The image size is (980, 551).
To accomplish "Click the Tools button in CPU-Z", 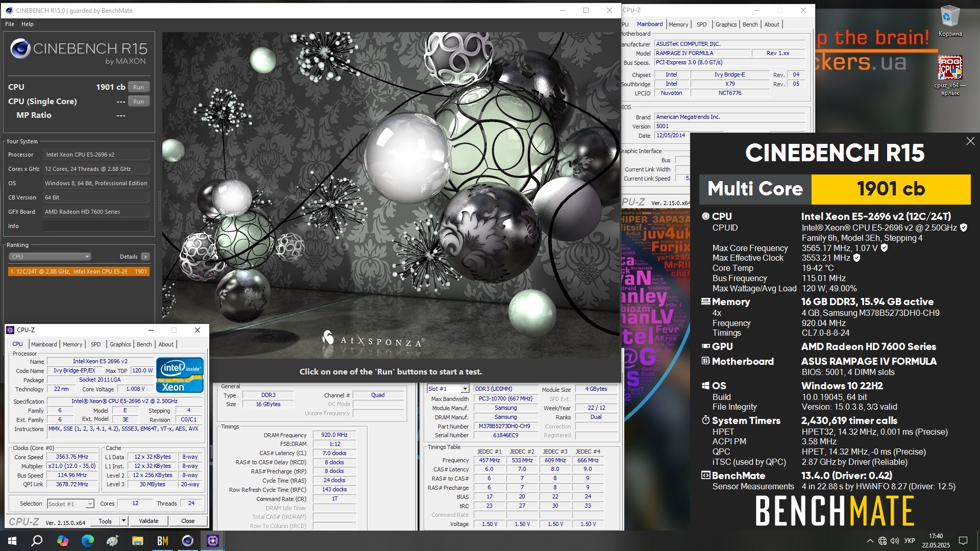I will pos(105,521).
